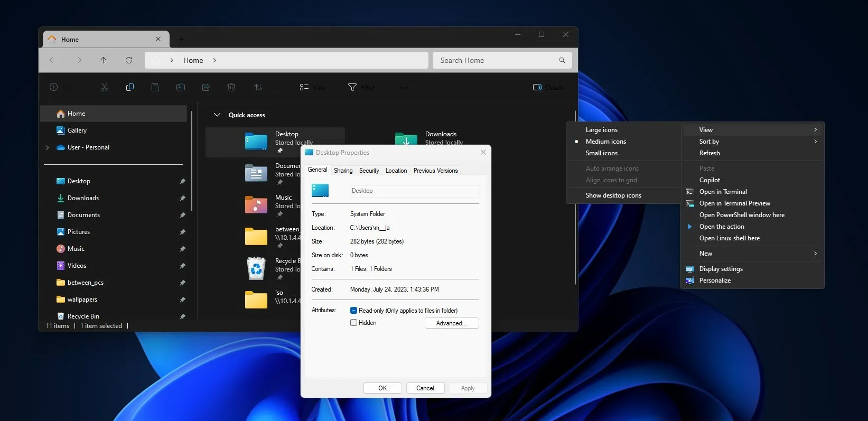Click the Cut scissors icon in toolbar
Screen dimensions: 868x421
(105, 87)
